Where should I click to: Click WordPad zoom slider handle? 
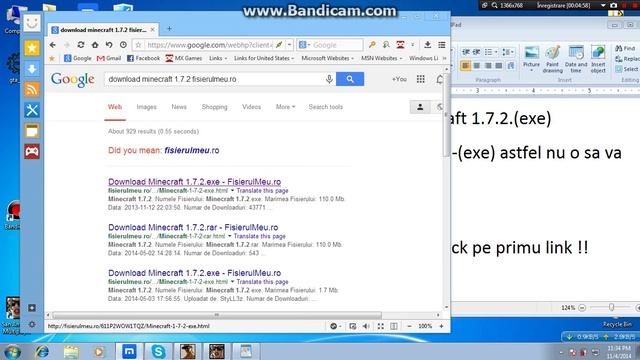[x=611, y=307]
